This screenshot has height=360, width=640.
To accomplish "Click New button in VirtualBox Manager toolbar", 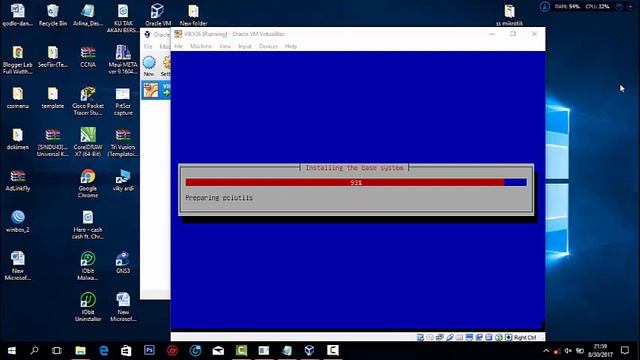I will (x=149, y=66).
